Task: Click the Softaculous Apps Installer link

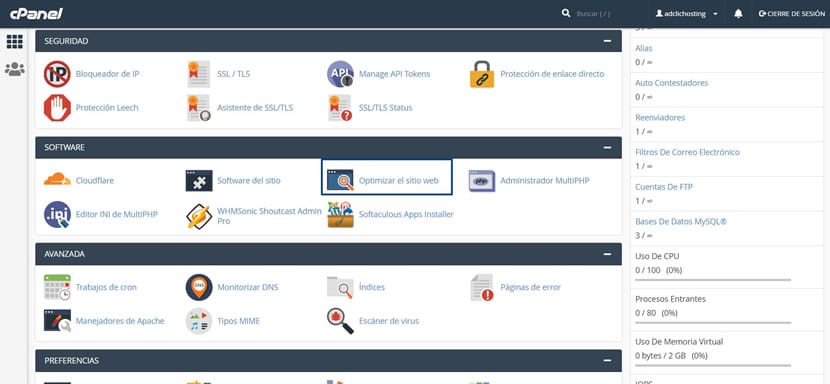Action: (x=406, y=215)
